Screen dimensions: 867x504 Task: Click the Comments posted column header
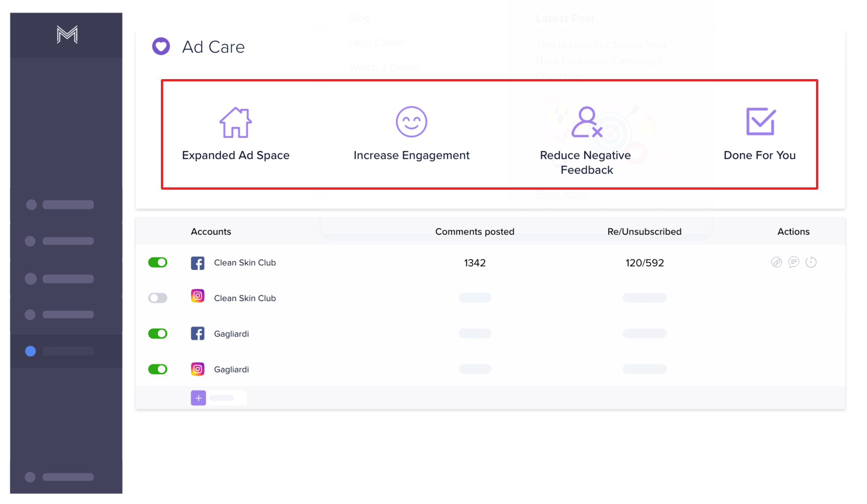pos(474,231)
